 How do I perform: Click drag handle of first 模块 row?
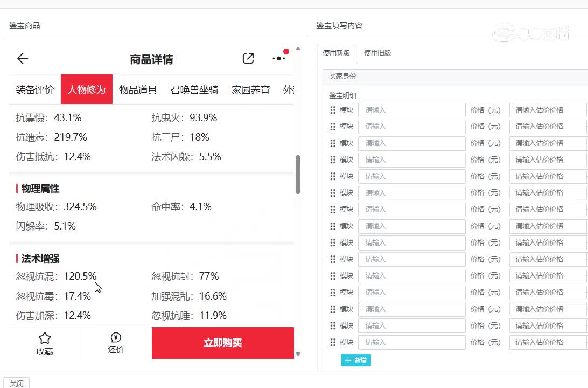(x=333, y=110)
